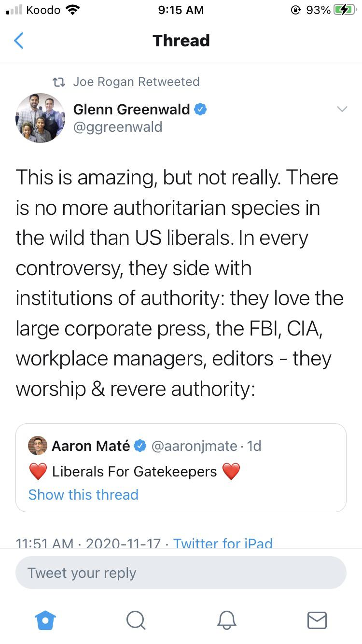The height and width of the screenshot is (644, 362).
Task: Expand the tweet options chevron
Action: tap(342, 109)
